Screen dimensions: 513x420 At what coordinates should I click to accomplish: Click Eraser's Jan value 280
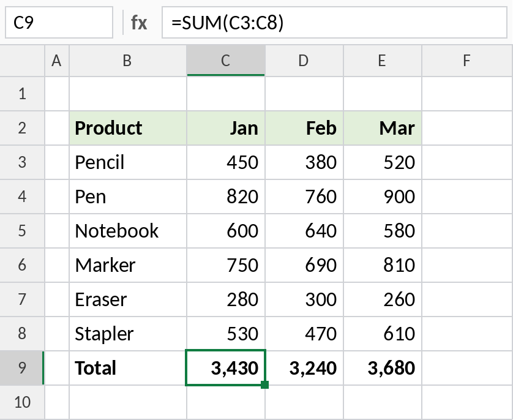(226, 299)
